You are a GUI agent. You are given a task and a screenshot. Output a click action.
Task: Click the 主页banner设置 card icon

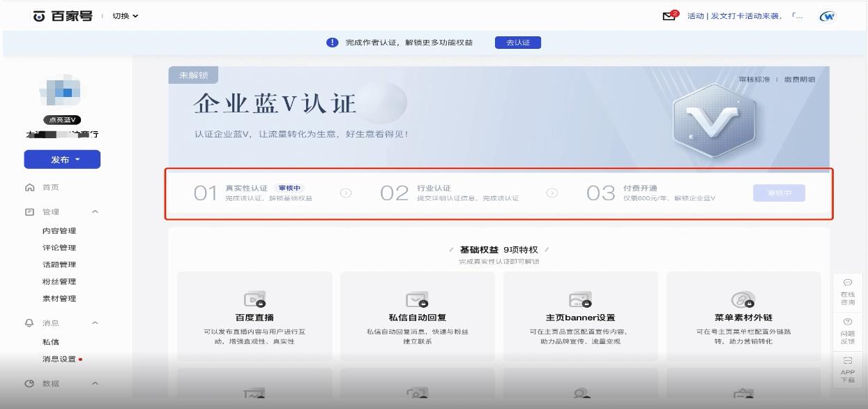580,299
